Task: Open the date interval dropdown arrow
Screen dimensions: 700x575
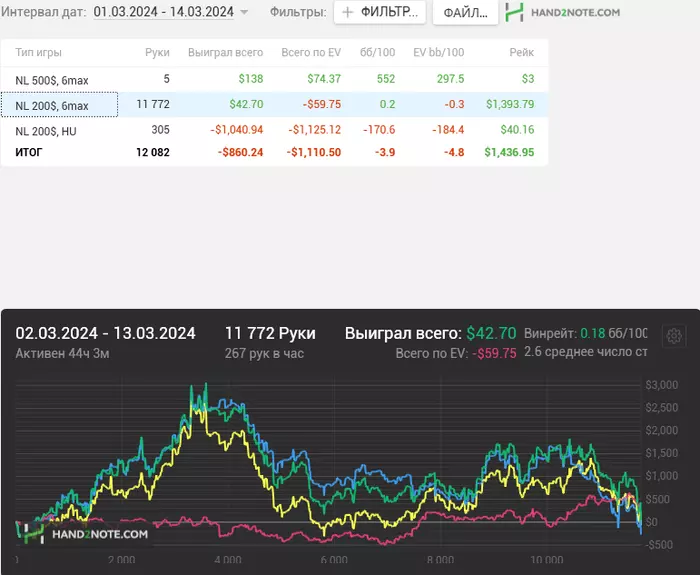Action: point(244,12)
